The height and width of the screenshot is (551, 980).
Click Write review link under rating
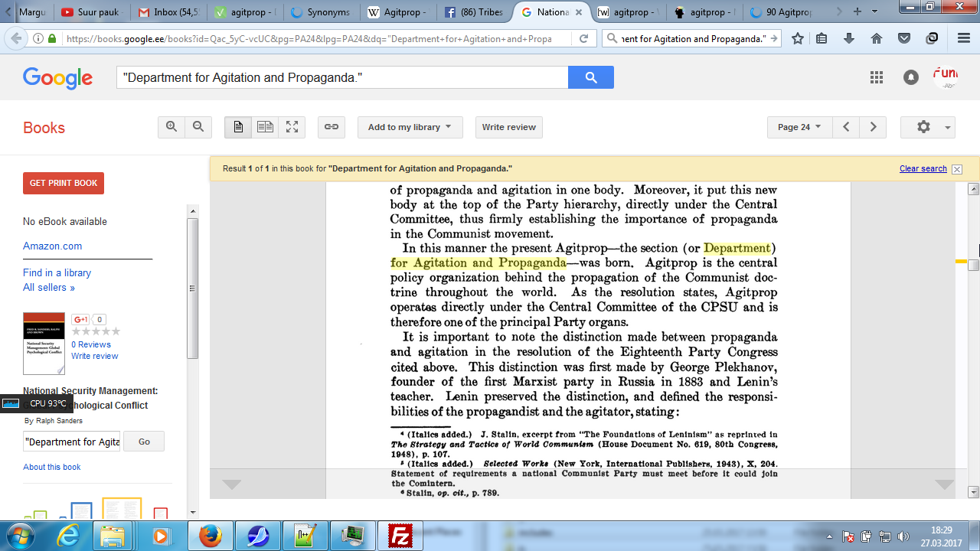(94, 356)
